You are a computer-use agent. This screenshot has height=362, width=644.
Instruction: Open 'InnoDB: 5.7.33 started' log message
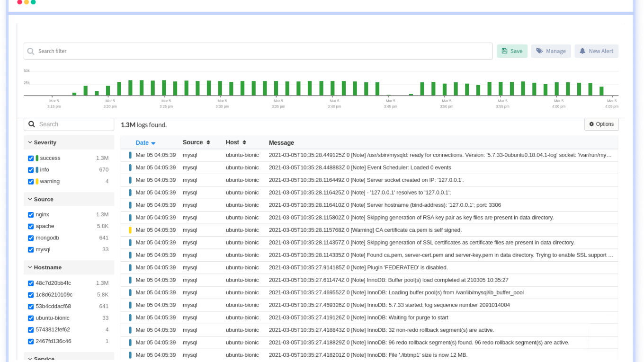tap(389, 305)
